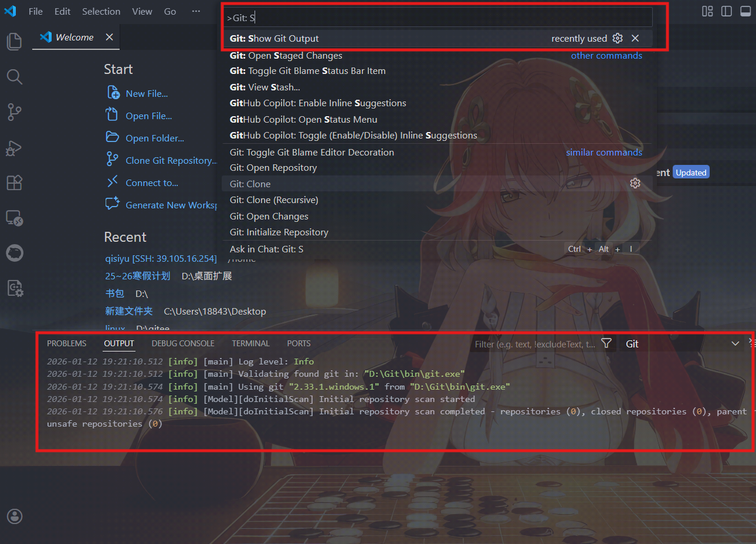Click the output filter funnel icon
This screenshot has height=544, width=756.
(606, 343)
